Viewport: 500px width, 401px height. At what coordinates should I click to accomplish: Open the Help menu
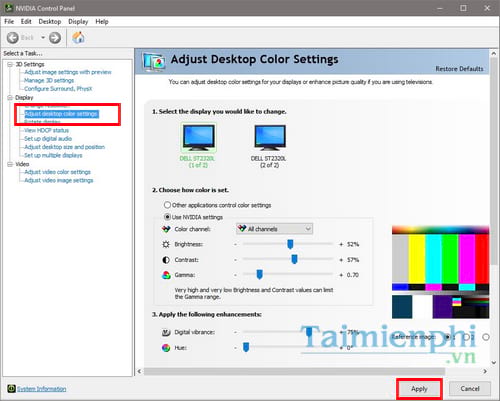coord(102,22)
